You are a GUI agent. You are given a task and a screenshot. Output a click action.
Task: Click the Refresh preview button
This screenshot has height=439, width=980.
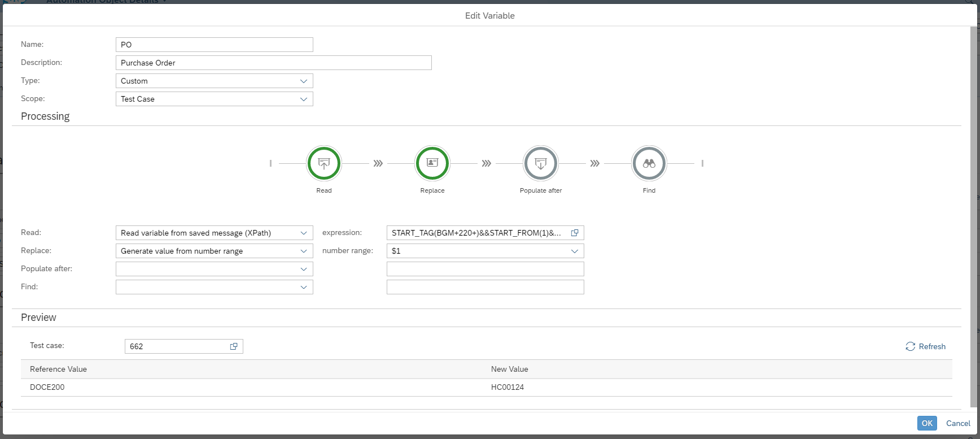click(925, 346)
